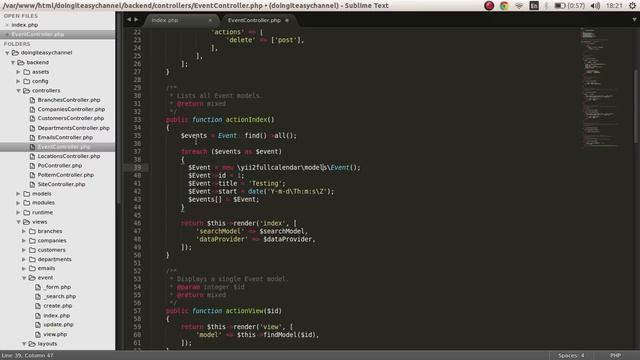
Task: Place cursor on actionView function name
Action: 245,311
